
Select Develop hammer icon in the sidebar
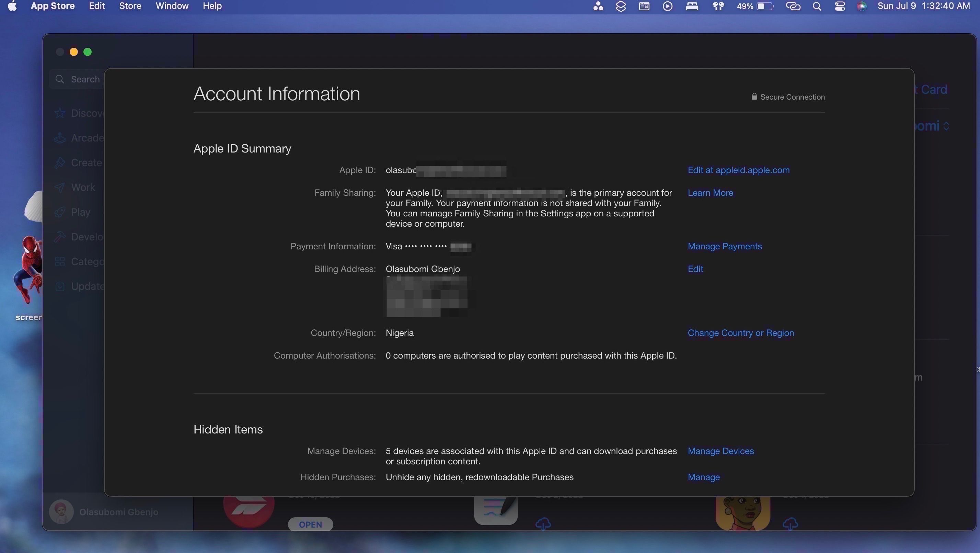point(60,237)
